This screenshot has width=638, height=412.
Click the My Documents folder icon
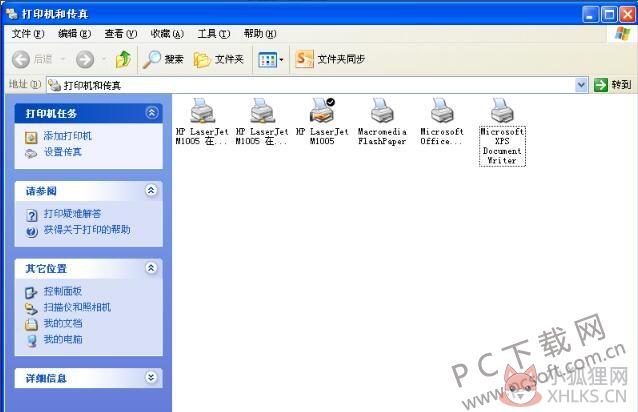pyautogui.click(x=31, y=325)
